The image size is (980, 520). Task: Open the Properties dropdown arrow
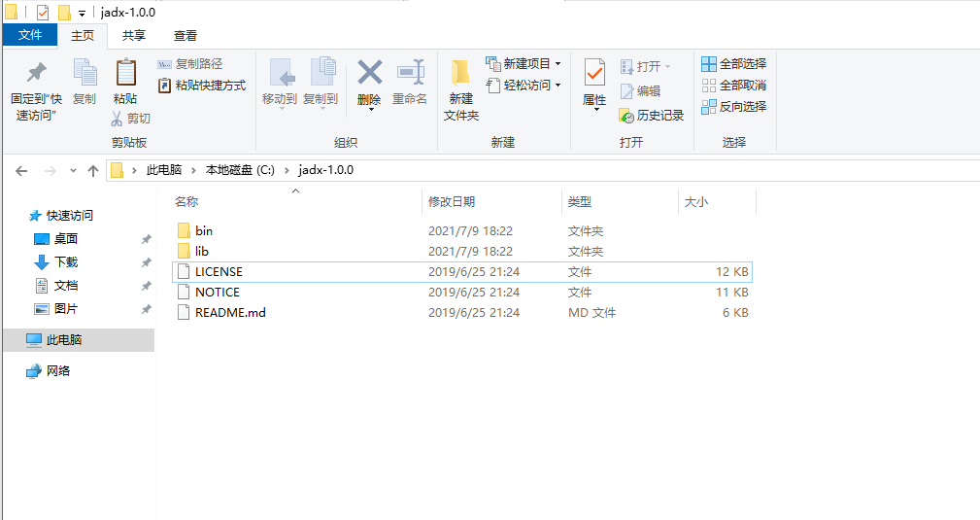point(596,110)
